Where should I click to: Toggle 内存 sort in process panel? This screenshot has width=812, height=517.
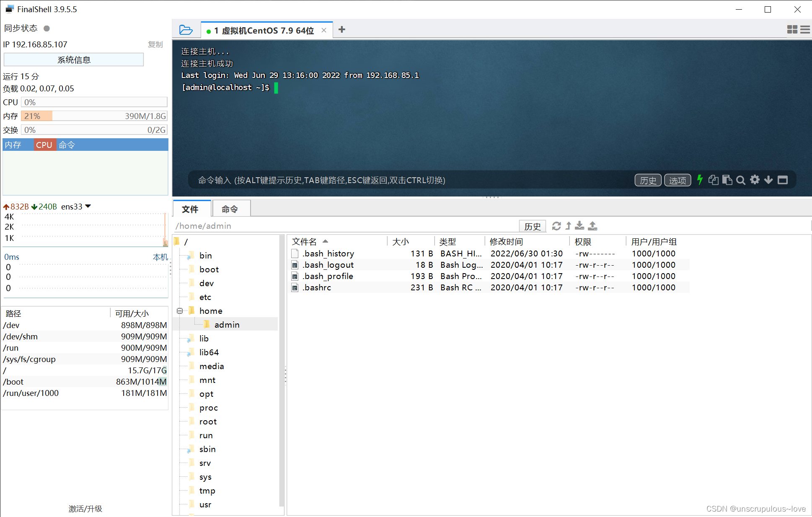tap(13, 145)
